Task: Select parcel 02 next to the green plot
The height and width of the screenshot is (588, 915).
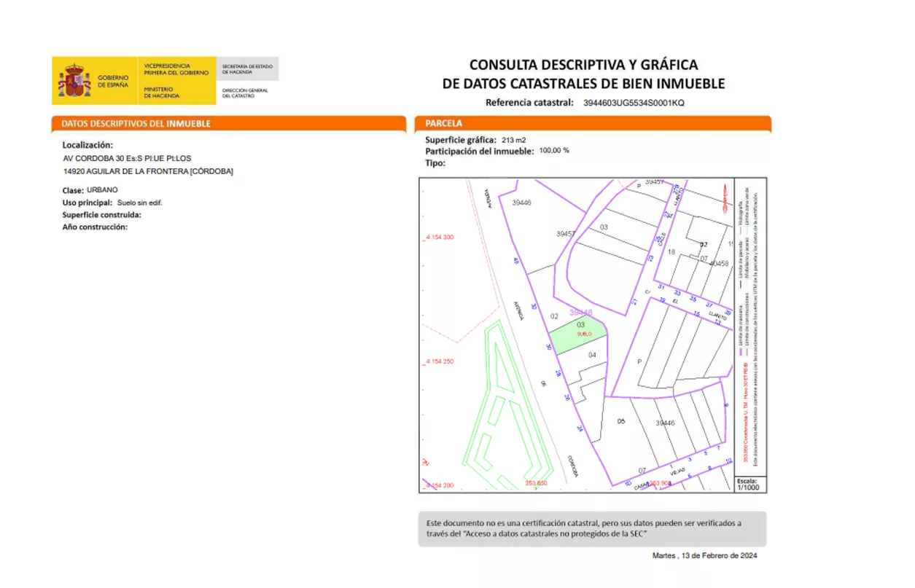Action: click(x=554, y=316)
